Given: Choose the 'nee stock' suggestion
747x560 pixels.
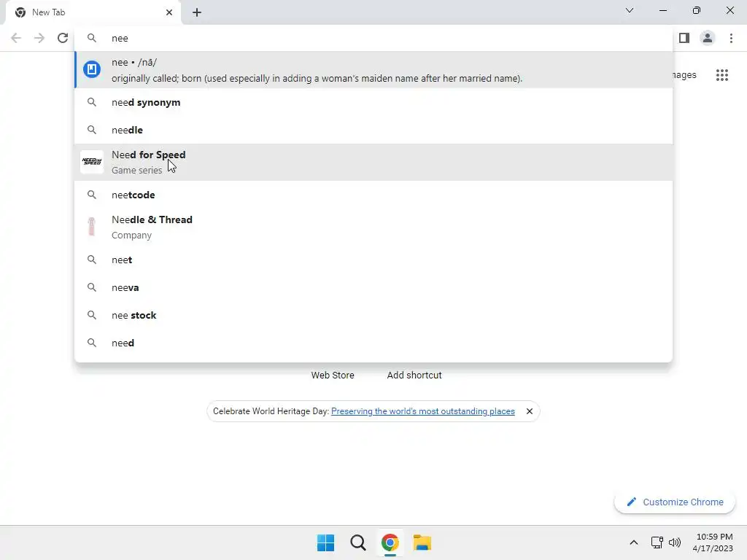Looking at the screenshot, I should (373, 315).
